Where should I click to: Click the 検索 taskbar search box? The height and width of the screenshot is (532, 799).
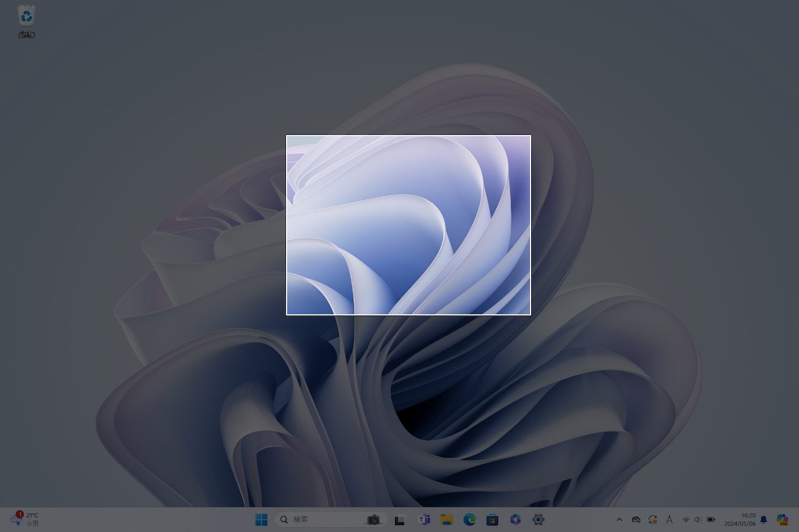click(x=331, y=520)
